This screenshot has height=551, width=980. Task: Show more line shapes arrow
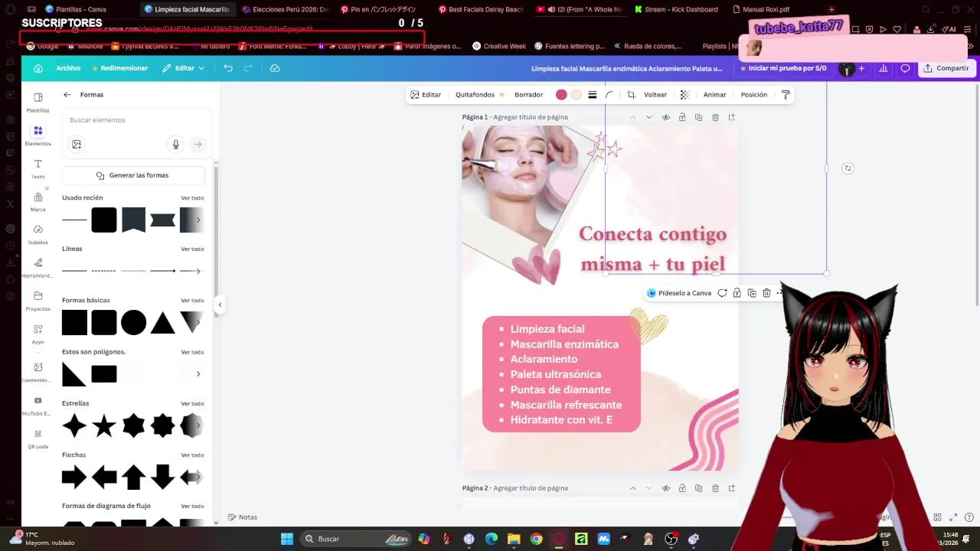click(x=198, y=271)
